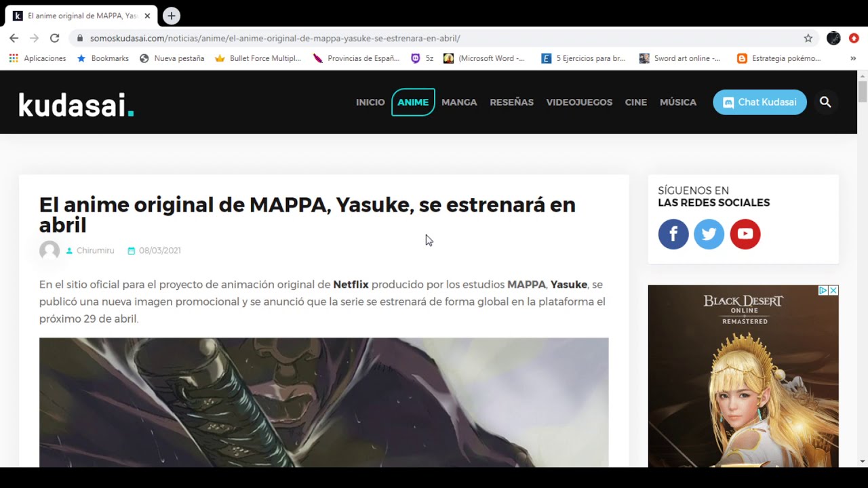Click the 'Chat Kudasai' button
The image size is (868, 488).
click(x=759, y=102)
